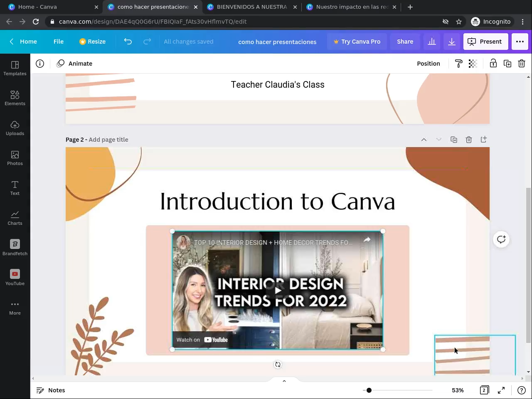Enter fullscreen mode with the expand icon
The image size is (532, 399).
click(501, 390)
